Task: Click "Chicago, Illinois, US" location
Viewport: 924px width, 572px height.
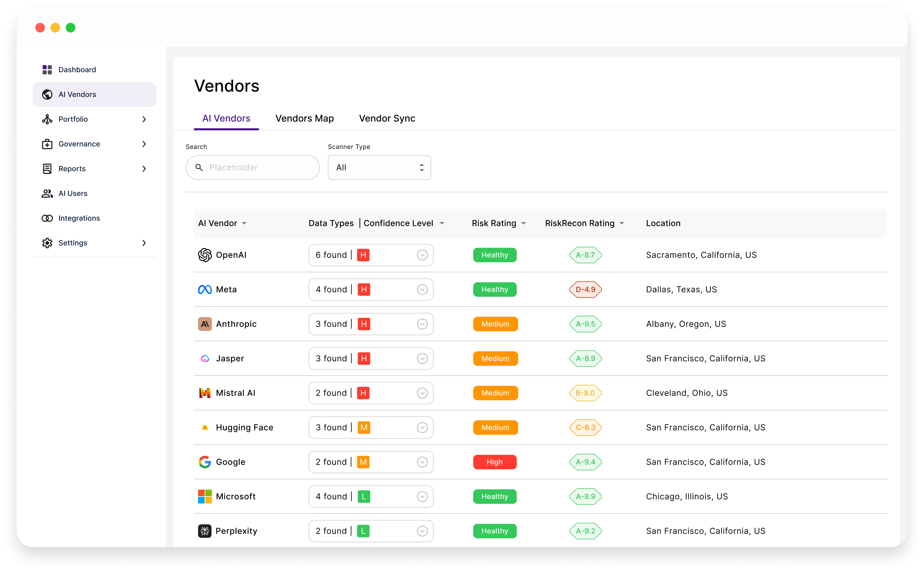Action: coord(687,496)
